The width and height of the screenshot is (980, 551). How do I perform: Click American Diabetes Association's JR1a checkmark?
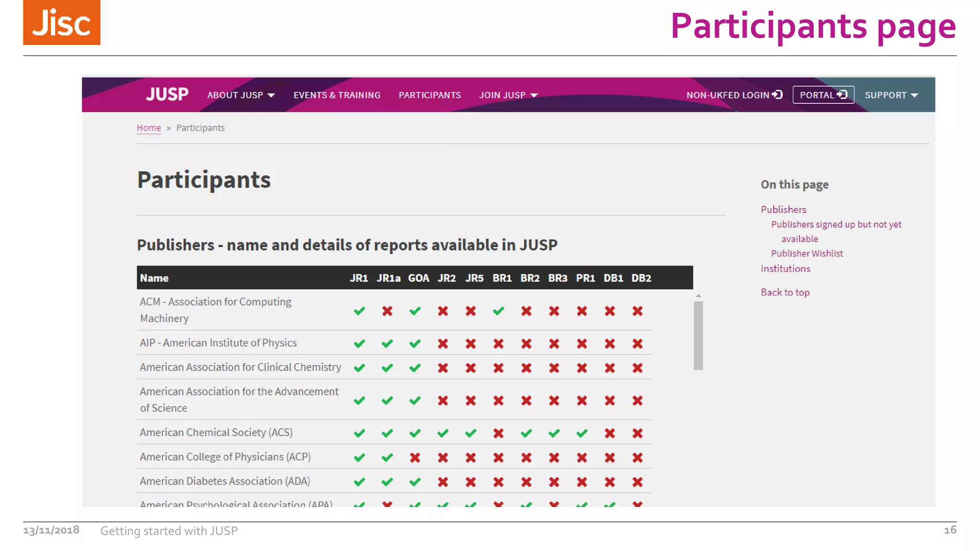point(387,482)
